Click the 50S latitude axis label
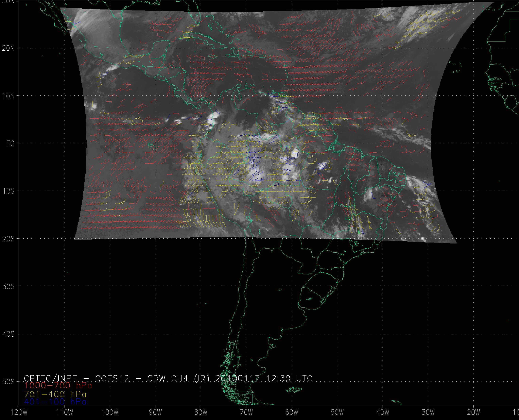This screenshot has height=420, width=519. [9, 382]
